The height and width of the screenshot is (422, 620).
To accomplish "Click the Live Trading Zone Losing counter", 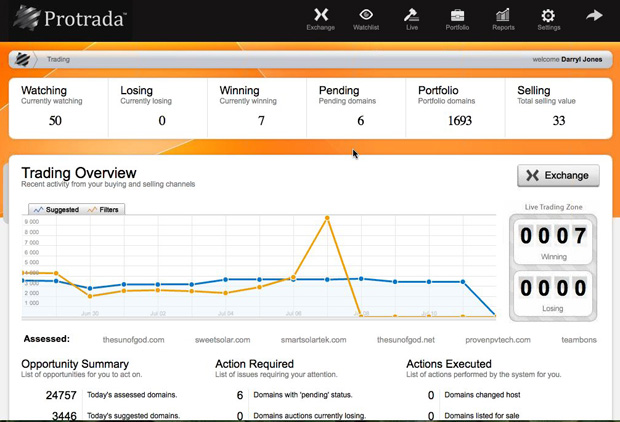I will [x=553, y=293].
